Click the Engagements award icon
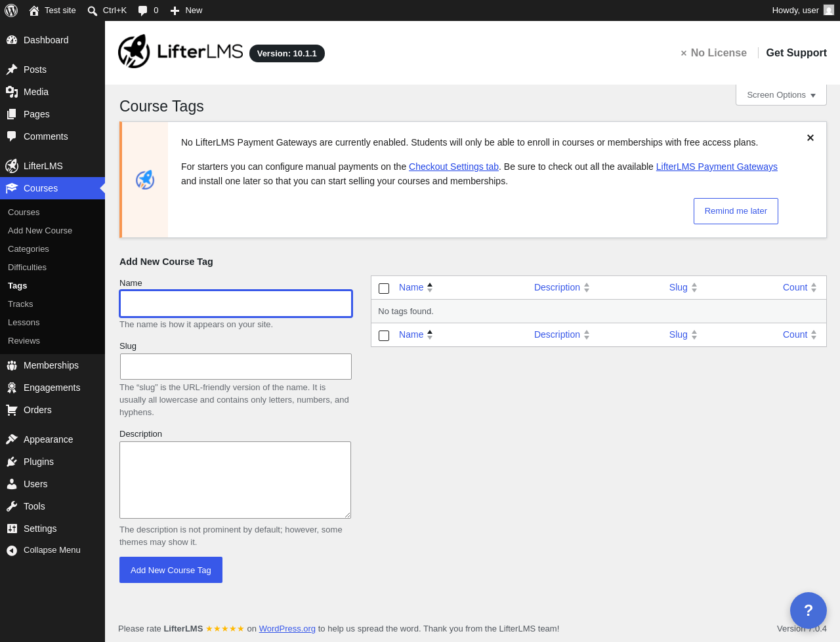 coord(12,388)
